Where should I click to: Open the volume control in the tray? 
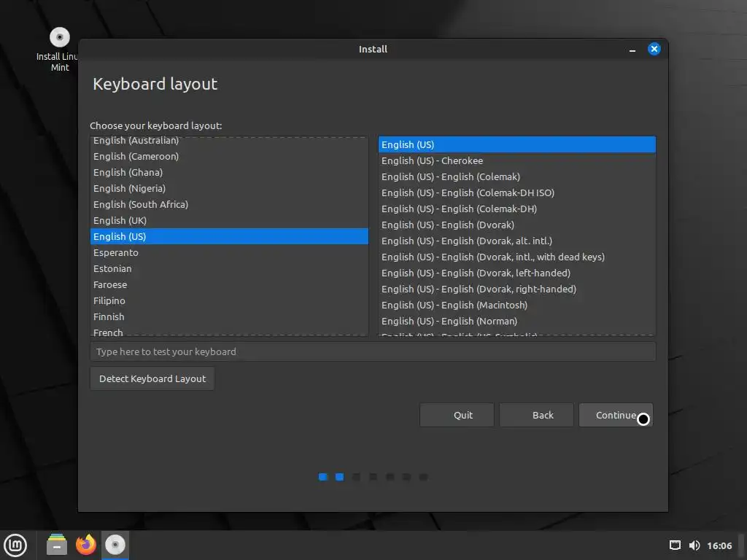click(x=694, y=545)
